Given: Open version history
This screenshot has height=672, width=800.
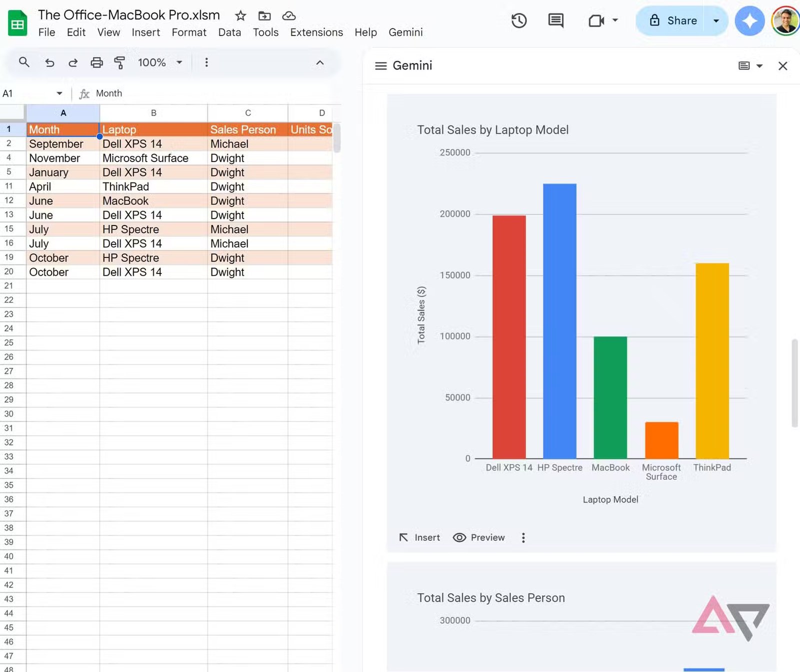Looking at the screenshot, I should pyautogui.click(x=519, y=21).
